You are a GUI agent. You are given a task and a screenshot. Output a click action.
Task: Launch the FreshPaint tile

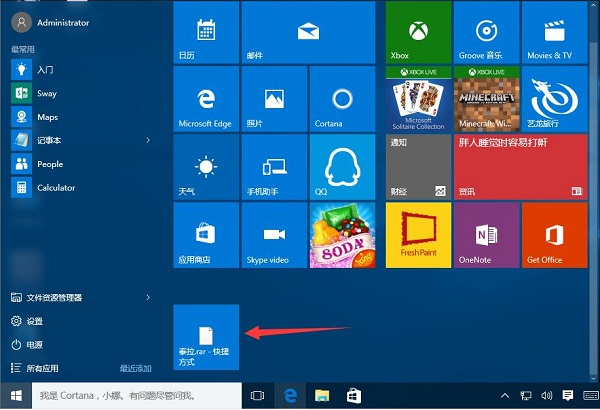coord(418,235)
